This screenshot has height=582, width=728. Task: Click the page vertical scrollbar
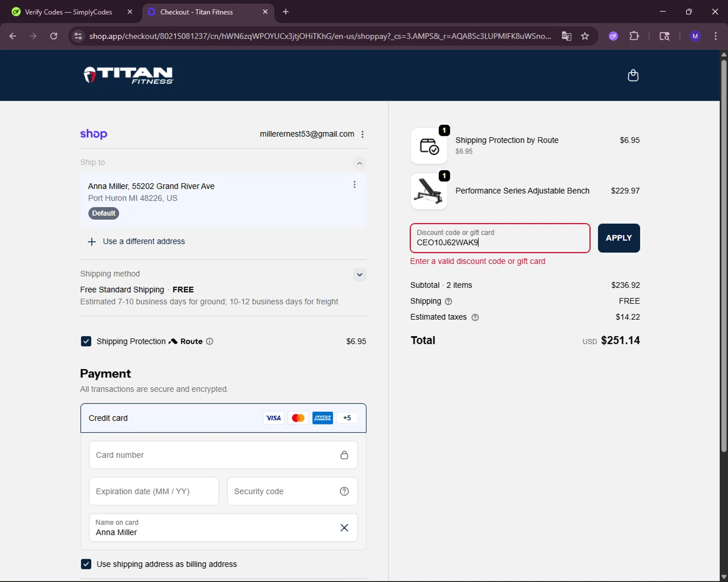(x=724, y=256)
